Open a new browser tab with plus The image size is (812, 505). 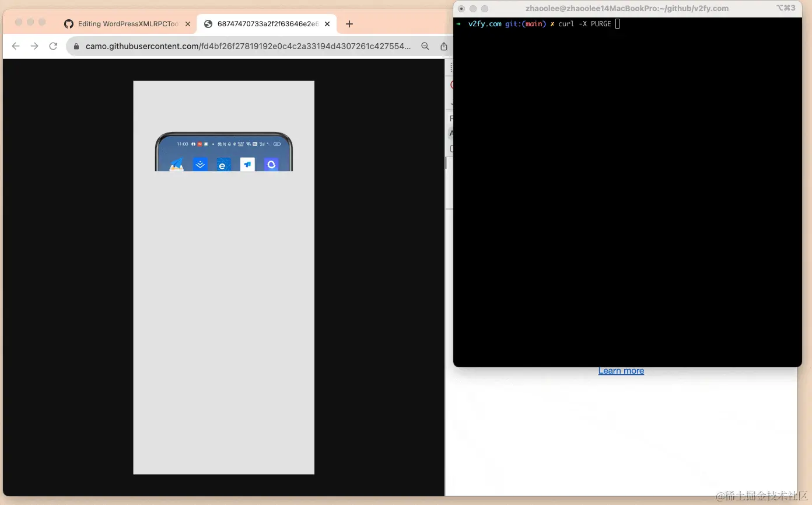tap(349, 24)
